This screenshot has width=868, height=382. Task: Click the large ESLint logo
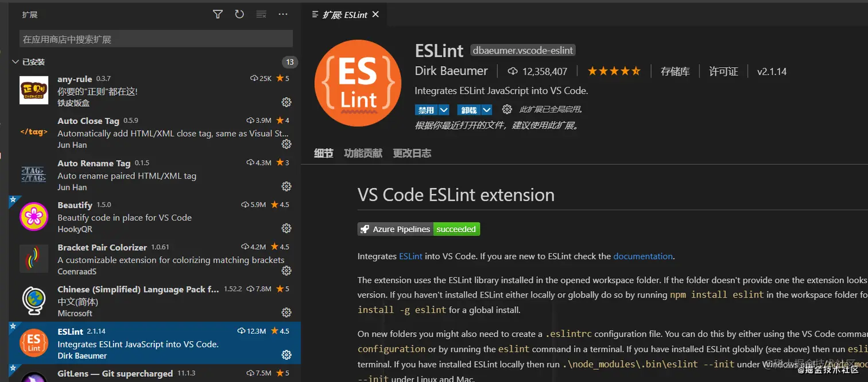tap(358, 83)
